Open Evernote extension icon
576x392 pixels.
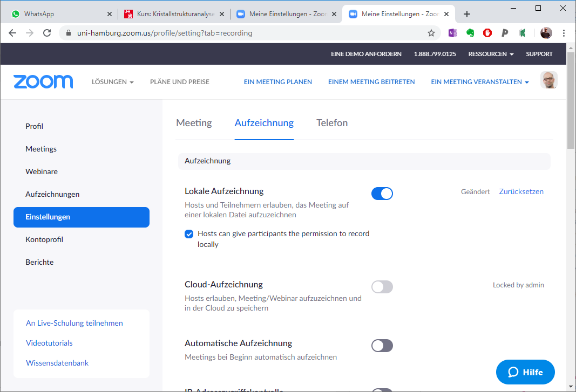click(470, 33)
